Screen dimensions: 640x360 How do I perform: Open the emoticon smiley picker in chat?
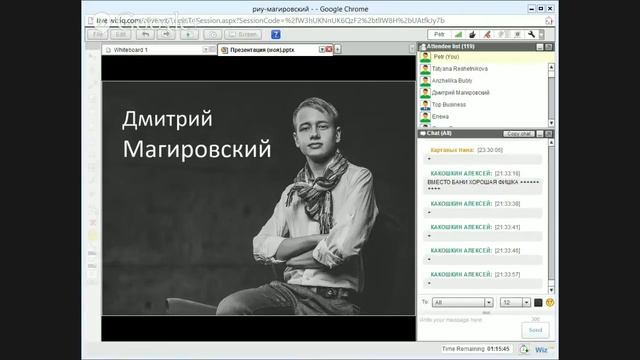550,302
